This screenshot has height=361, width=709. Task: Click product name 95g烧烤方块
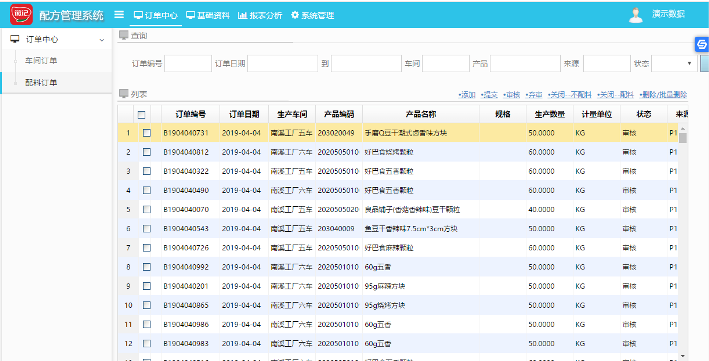point(385,305)
